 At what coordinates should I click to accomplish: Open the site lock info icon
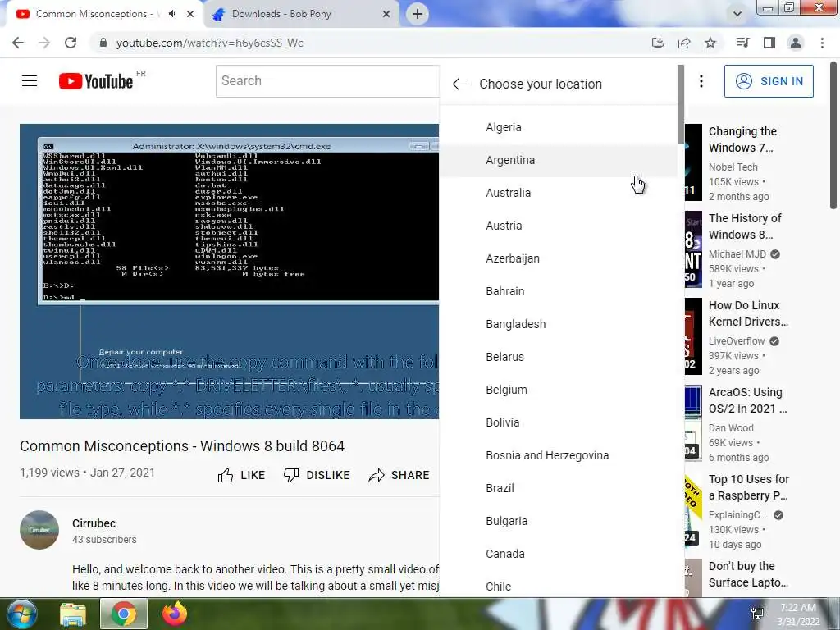click(x=103, y=43)
